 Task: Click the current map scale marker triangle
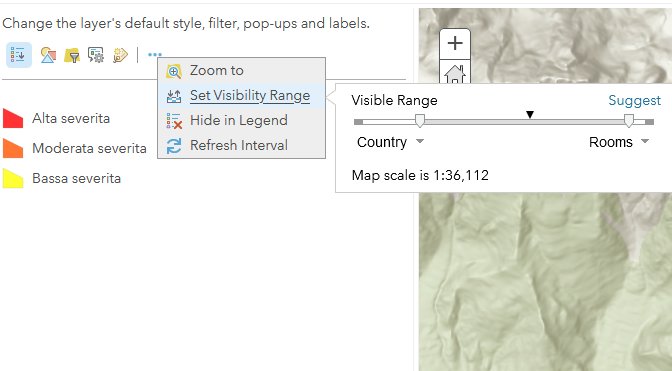530,114
